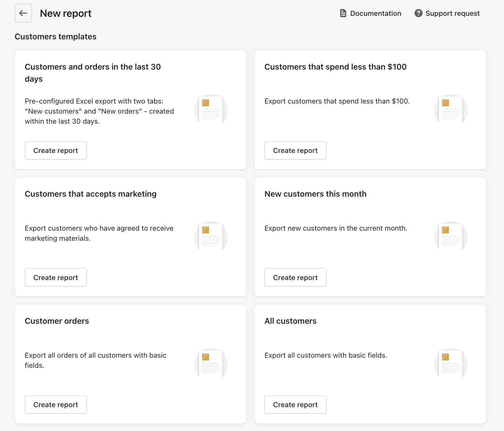Click the report icon on 'All customers' card
Image resolution: width=504 pixels, height=431 pixels.
pyautogui.click(x=451, y=363)
